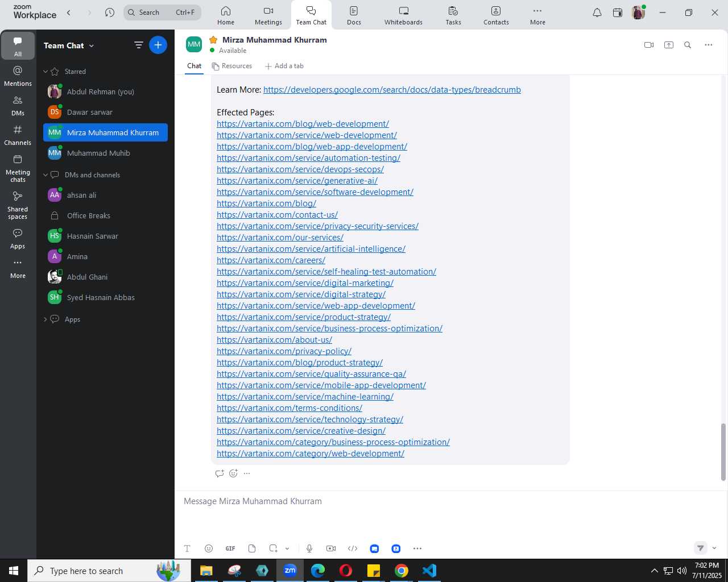Open the calendar icon in title bar
Screen dimensions: 728x582
pos(618,13)
